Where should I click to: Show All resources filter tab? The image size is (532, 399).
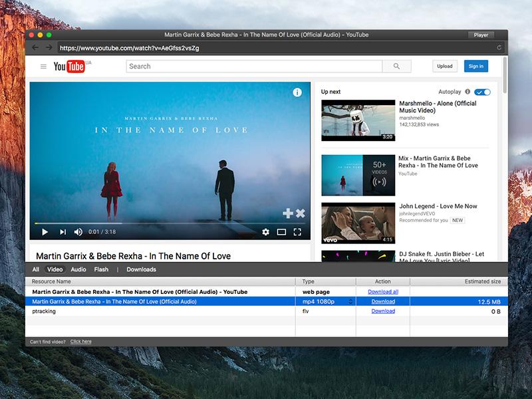point(36,269)
